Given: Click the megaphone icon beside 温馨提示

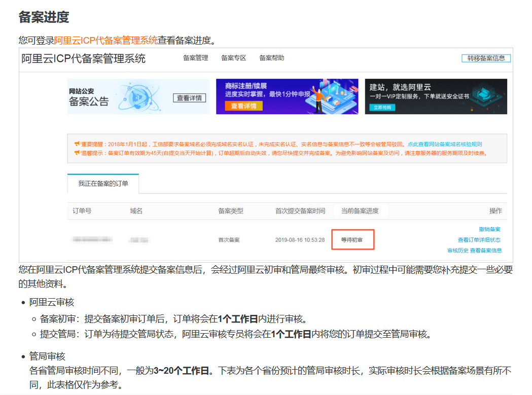Looking at the screenshot, I should click(x=77, y=153).
